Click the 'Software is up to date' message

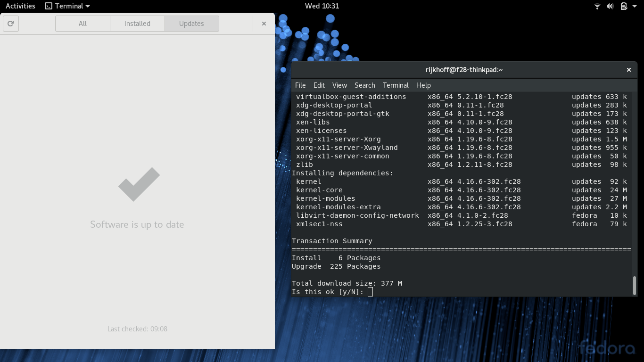click(x=137, y=224)
